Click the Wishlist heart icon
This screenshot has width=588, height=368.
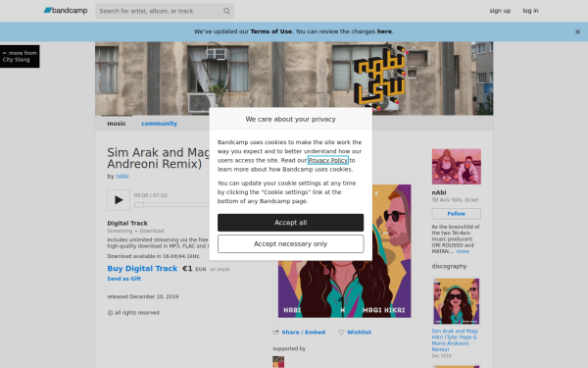(x=341, y=333)
